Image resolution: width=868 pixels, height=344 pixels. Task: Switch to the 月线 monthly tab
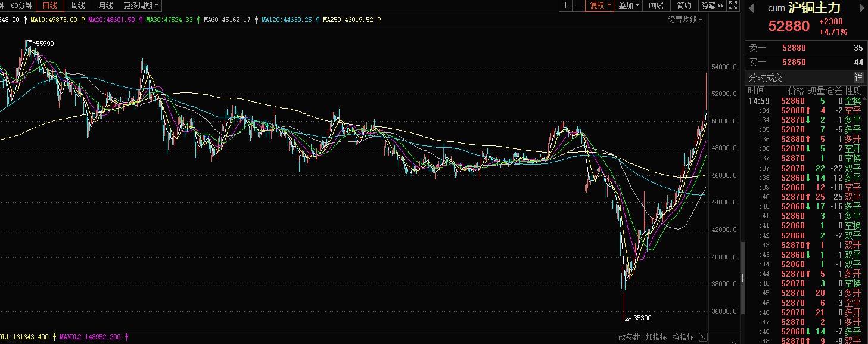(105, 5)
